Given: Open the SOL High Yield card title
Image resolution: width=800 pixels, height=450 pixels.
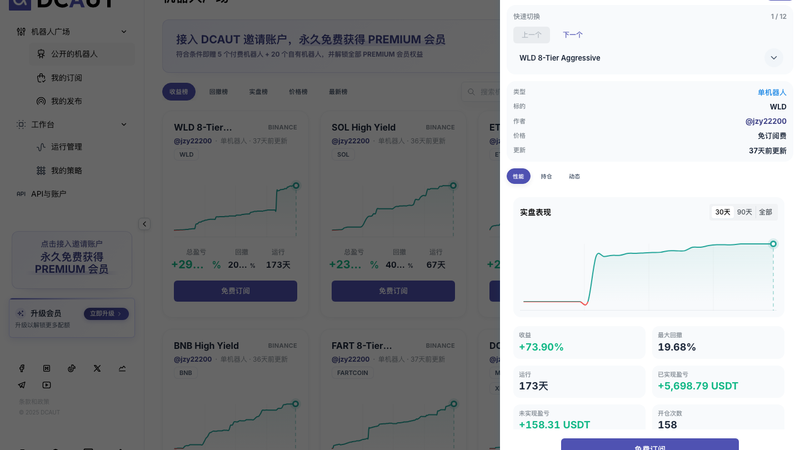Looking at the screenshot, I should click(363, 128).
